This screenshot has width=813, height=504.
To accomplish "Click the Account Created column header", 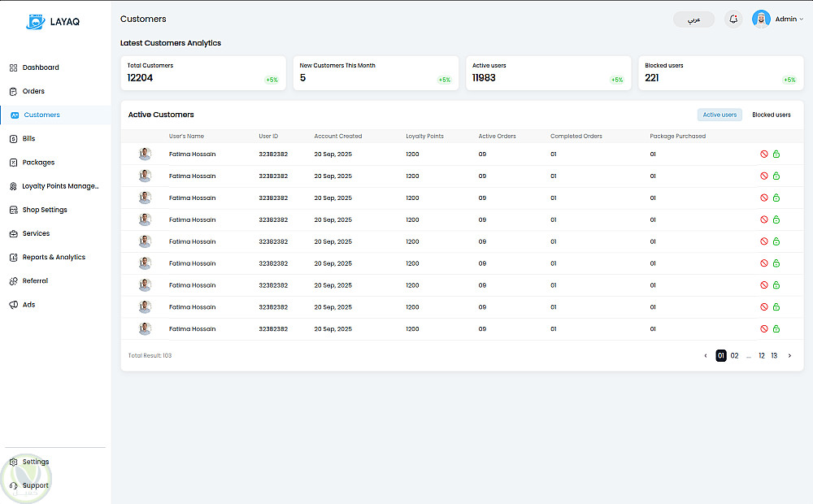I will tap(338, 137).
